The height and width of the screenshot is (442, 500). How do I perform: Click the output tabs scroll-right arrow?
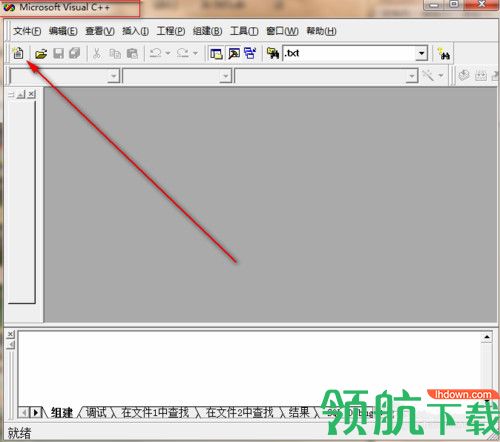pos(35,413)
